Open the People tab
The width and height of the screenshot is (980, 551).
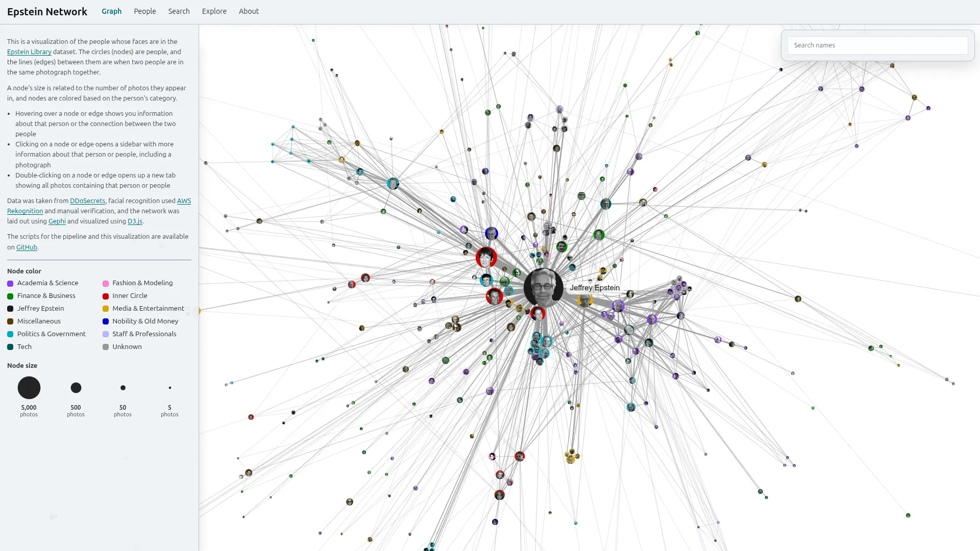[x=145, y=11]
